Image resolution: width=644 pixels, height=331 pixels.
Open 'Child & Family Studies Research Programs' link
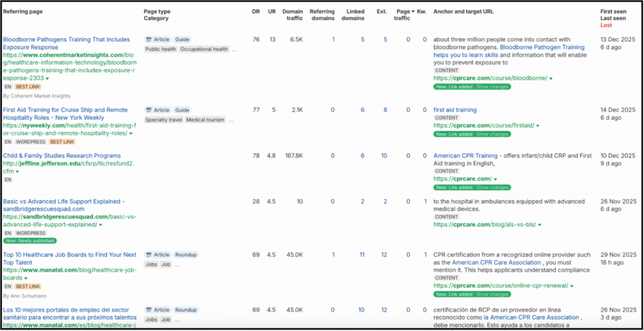click(x=62, y=156)
